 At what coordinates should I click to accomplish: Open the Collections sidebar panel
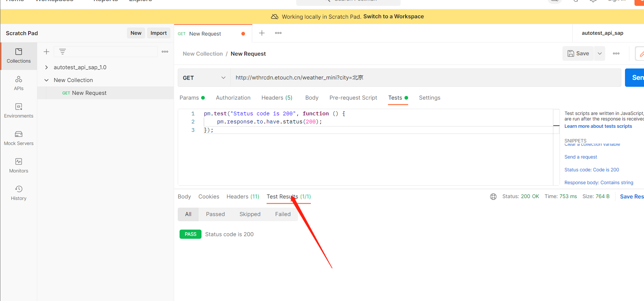coord(19,56)
